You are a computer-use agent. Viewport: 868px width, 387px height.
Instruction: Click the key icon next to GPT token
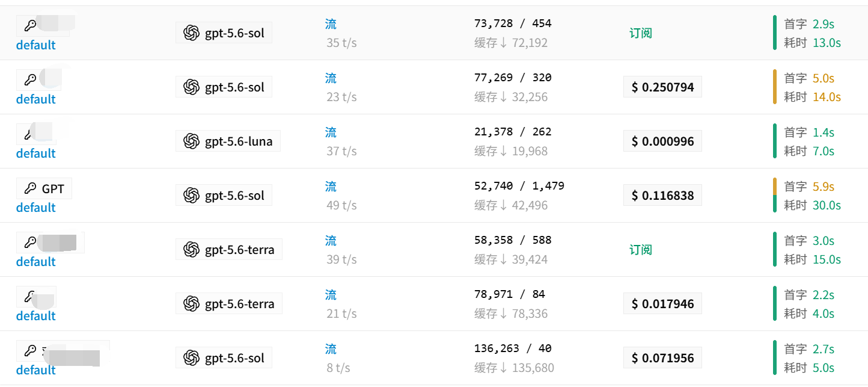coord(30,188)
